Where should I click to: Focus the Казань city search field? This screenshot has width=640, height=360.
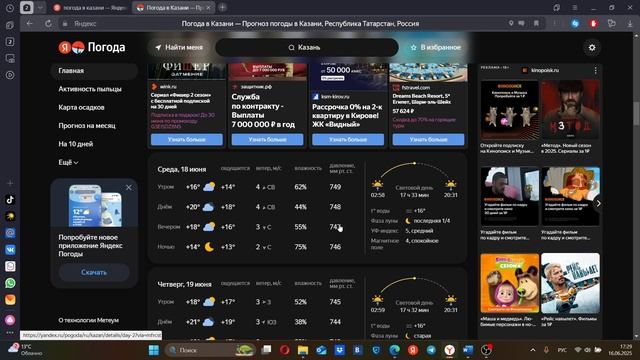click(x=307, y=47)
